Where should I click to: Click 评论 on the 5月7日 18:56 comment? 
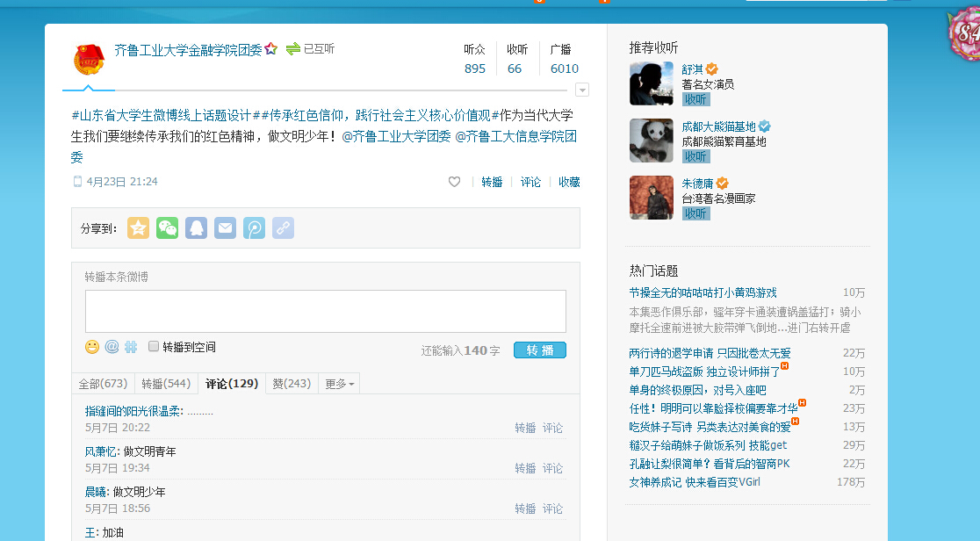point(552,509)
